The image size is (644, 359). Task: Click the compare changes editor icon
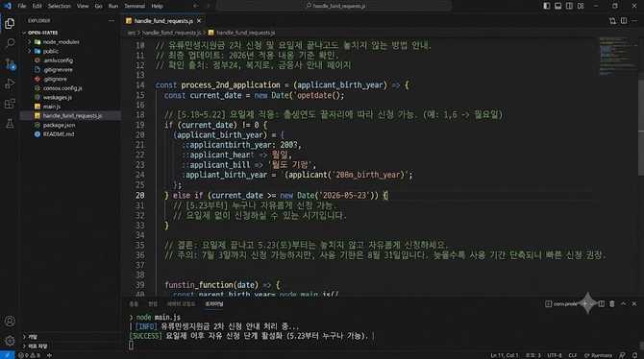click(x=612, y=20)
